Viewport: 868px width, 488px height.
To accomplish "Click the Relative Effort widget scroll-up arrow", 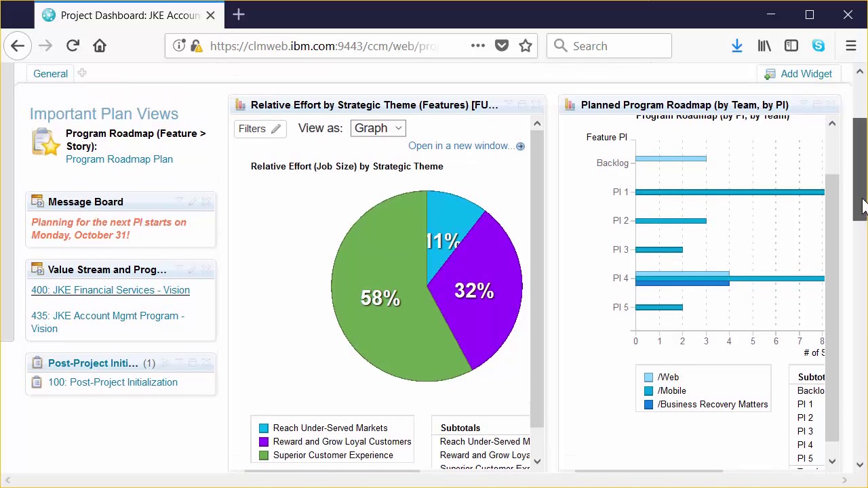I will 537,123.
